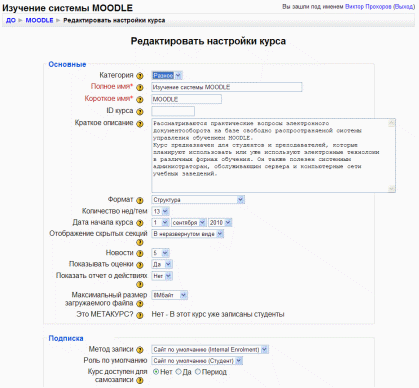
Task: Select the Период radio option
Action: (198, 372)
